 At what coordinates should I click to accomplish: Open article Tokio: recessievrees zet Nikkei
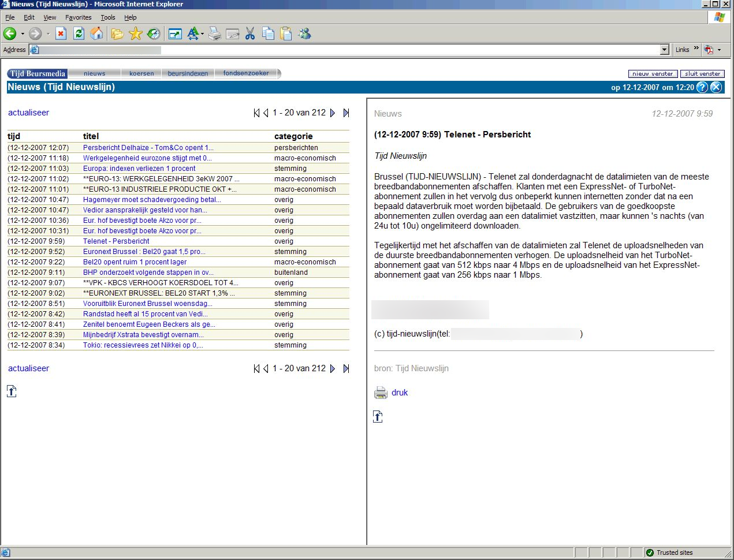click(143, 345)
